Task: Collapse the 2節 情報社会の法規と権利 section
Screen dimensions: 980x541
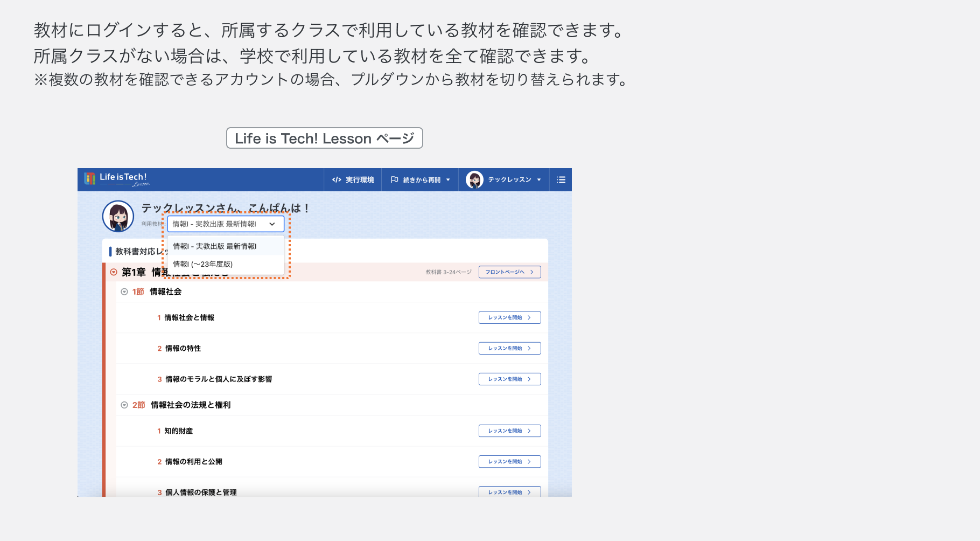Action: point(124,405)
